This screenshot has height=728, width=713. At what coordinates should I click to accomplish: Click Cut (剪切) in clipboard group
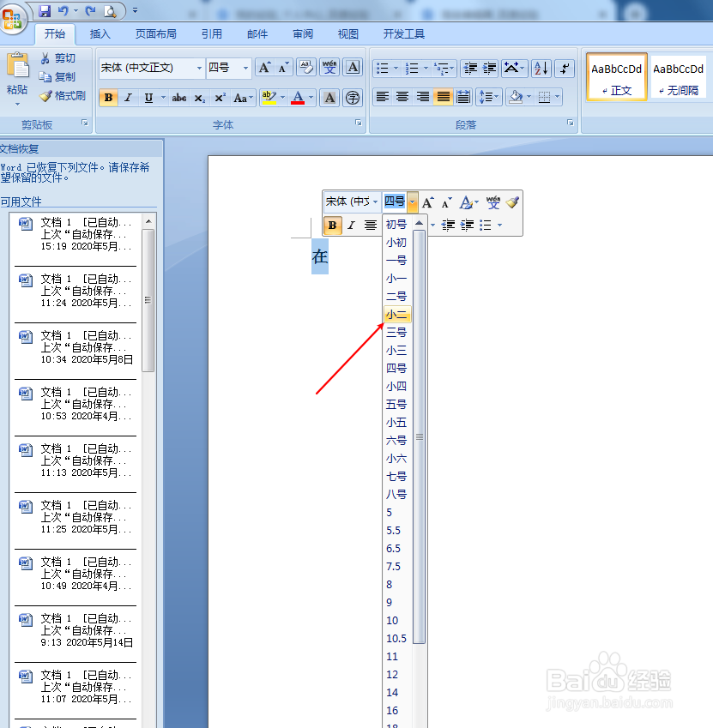(58, 58)
